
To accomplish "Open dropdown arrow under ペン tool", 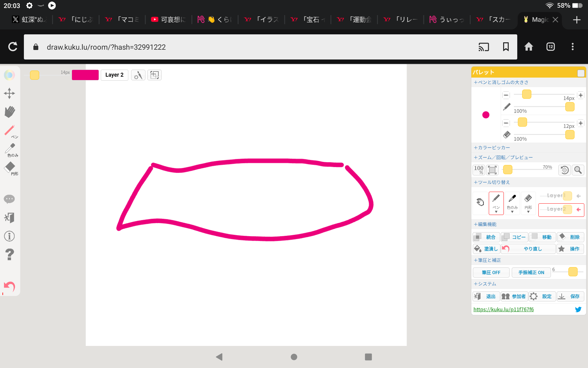I will [x=496, y=212].
